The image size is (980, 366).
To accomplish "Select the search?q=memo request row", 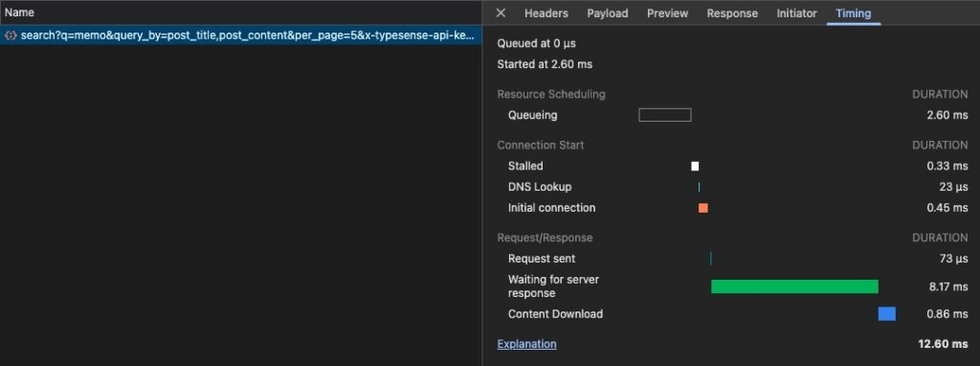I will pyautogui.click(x=240, y=35).
